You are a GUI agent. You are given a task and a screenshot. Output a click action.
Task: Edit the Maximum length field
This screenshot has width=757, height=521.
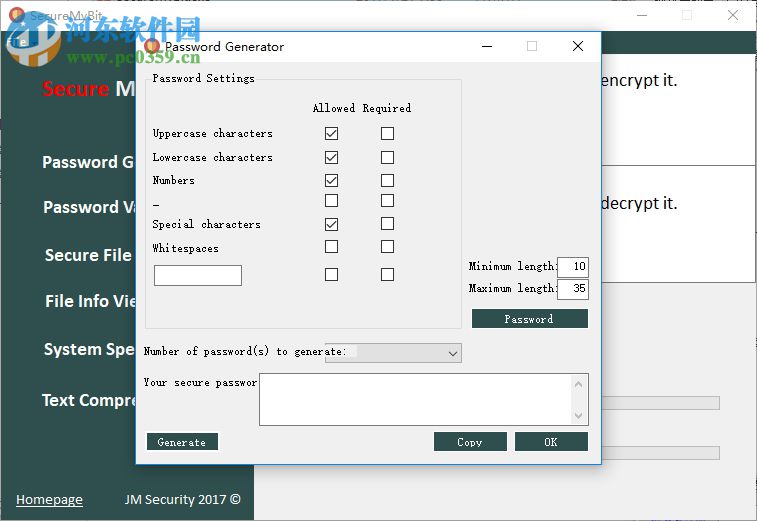coord(573,289)
